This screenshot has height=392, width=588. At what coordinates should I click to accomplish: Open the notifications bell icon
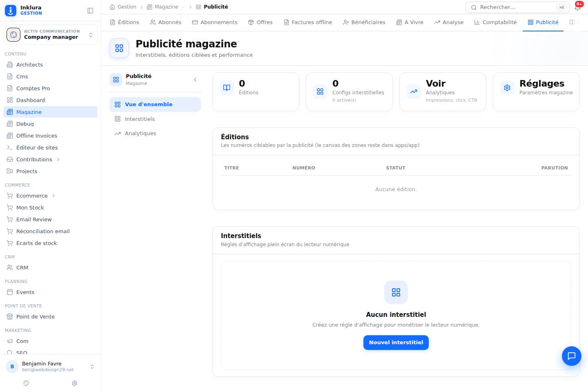click(x=578, y=7)
